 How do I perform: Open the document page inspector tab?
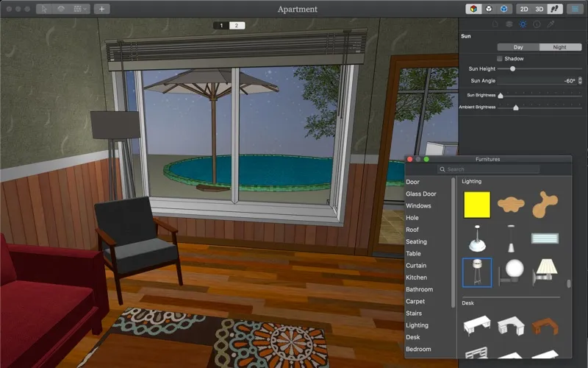[x=495, y=24]
